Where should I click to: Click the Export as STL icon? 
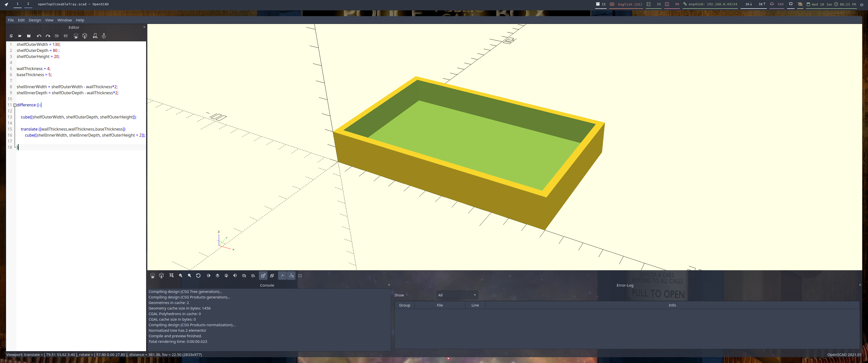[95, 36]
